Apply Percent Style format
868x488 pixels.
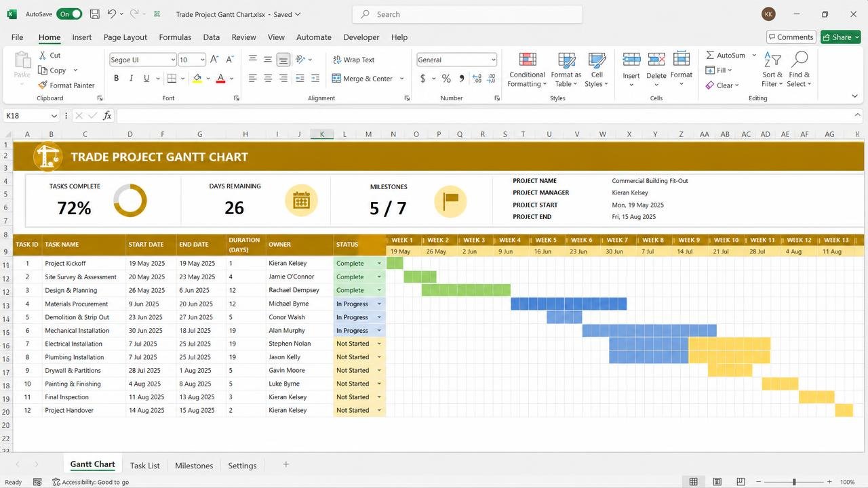pos(446,79)
